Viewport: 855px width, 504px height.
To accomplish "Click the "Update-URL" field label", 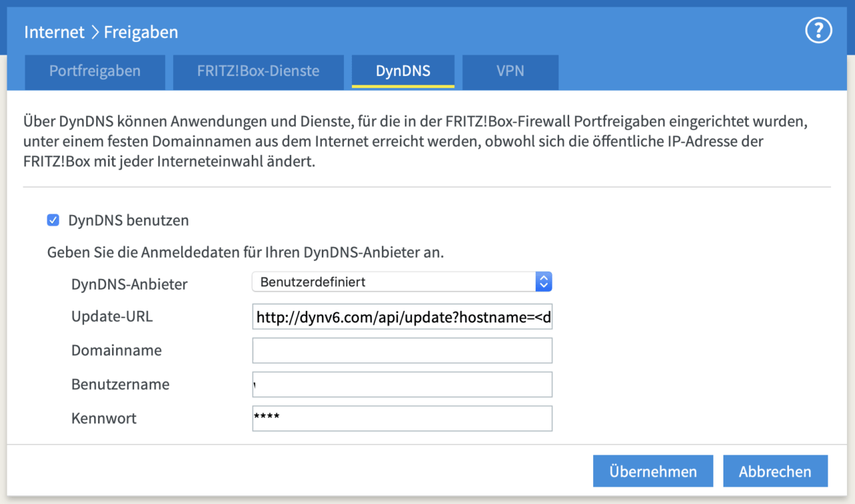I will click(x=112, y=316).
